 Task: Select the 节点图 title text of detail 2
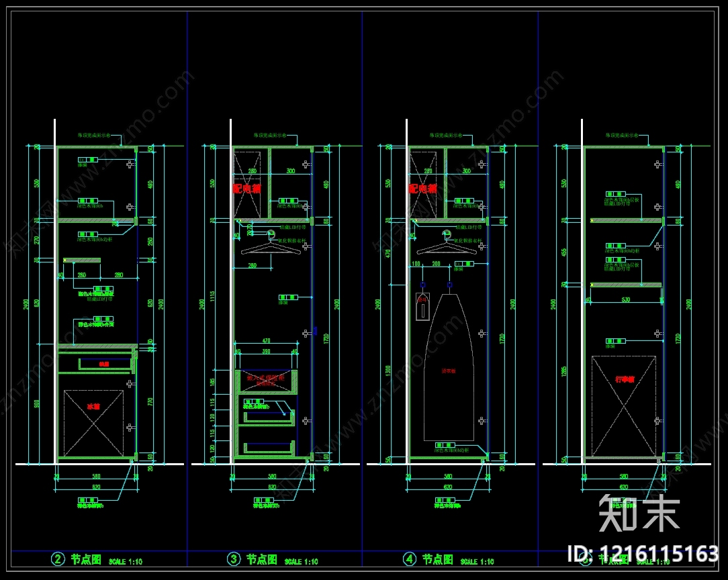86,559
